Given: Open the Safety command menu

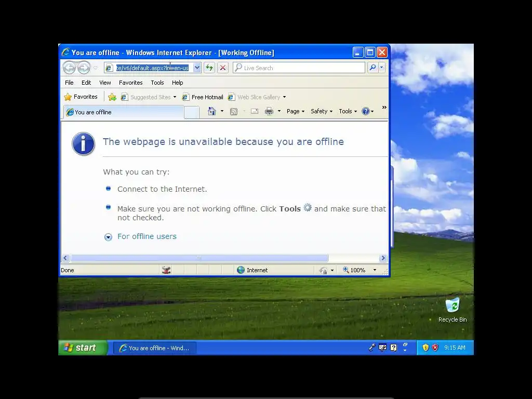Looking at the screenshot, I should tap(322, 111).
